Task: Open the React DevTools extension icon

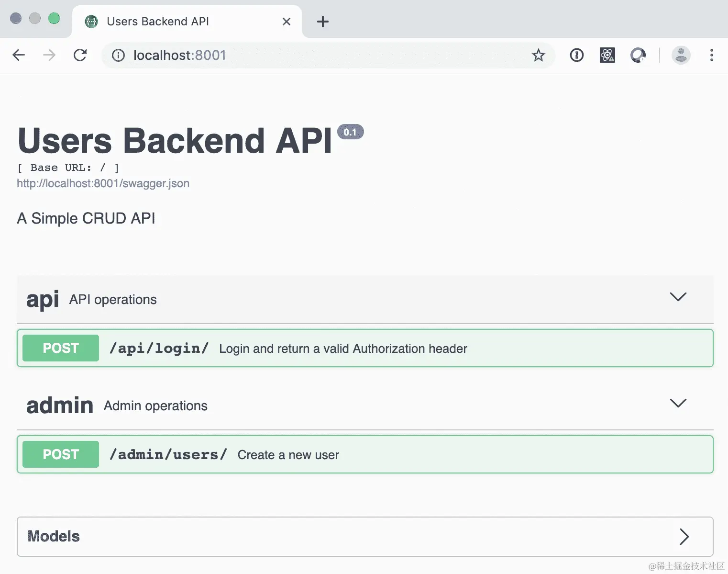Action: 607,56
